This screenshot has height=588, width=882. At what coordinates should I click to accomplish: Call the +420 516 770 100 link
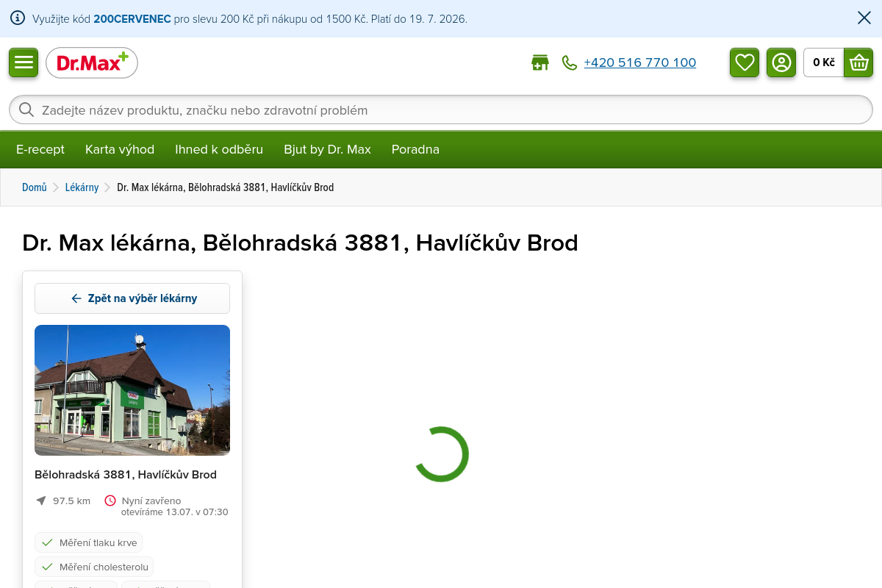[639, 62]
